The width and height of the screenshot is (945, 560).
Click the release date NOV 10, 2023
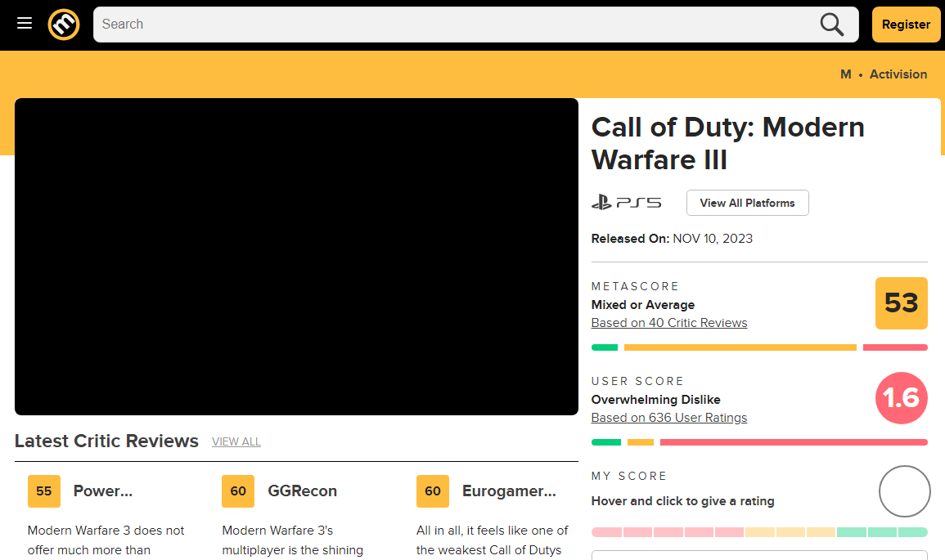(x=713, y=239)
